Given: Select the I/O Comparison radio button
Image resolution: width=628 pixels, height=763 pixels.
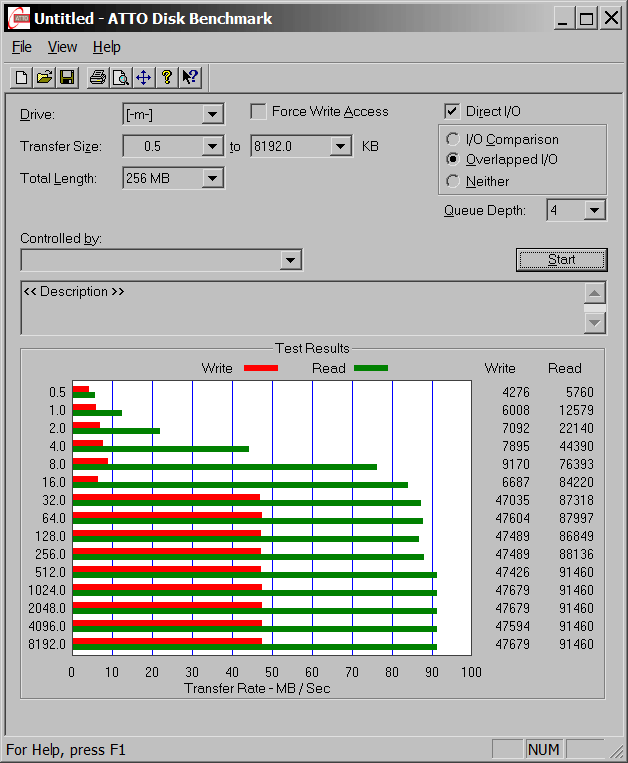Looking at the screenshot, I should click(x=453, y=140).
